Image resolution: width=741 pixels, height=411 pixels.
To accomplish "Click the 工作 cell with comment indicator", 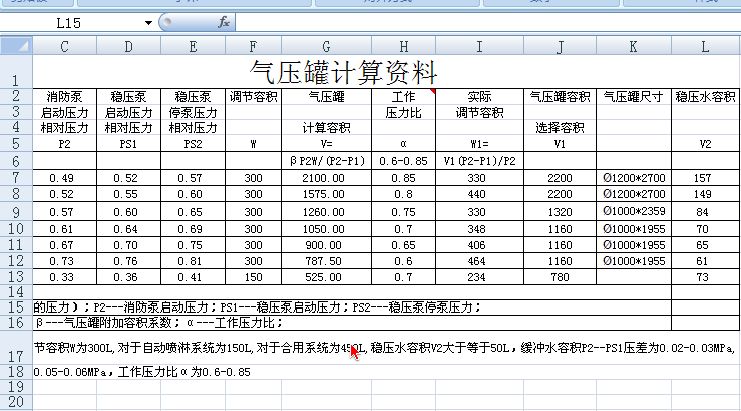I will click(403, 96).
